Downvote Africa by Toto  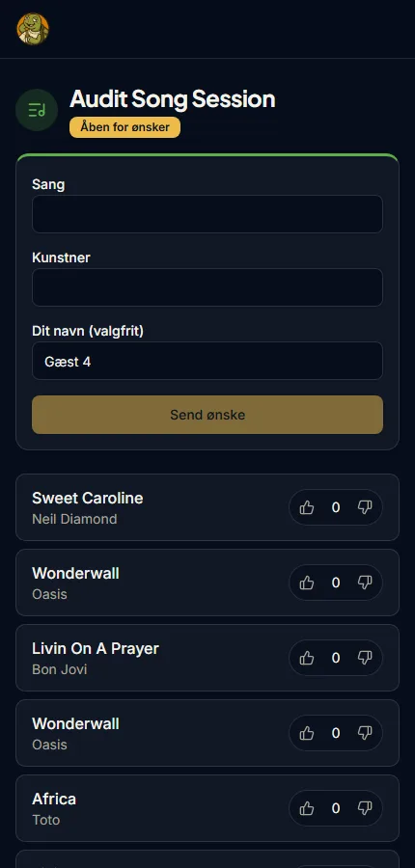click(365, 808)
